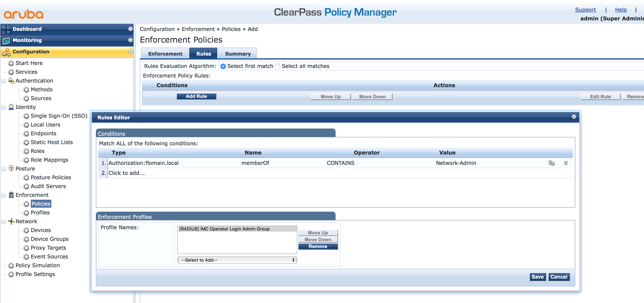Switch to the Enforcement tab
This screenshot has width=644, height=303.
point(165,53)
